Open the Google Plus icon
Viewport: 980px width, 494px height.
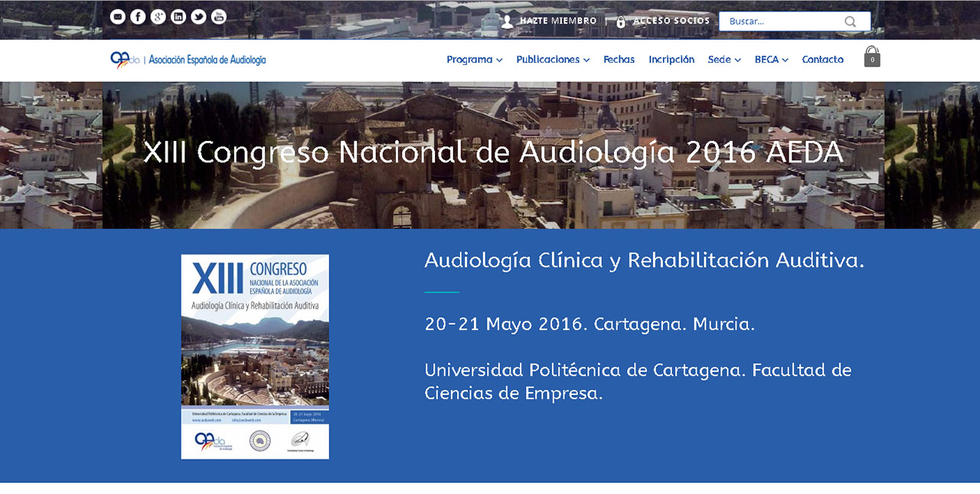coord(158,17)
